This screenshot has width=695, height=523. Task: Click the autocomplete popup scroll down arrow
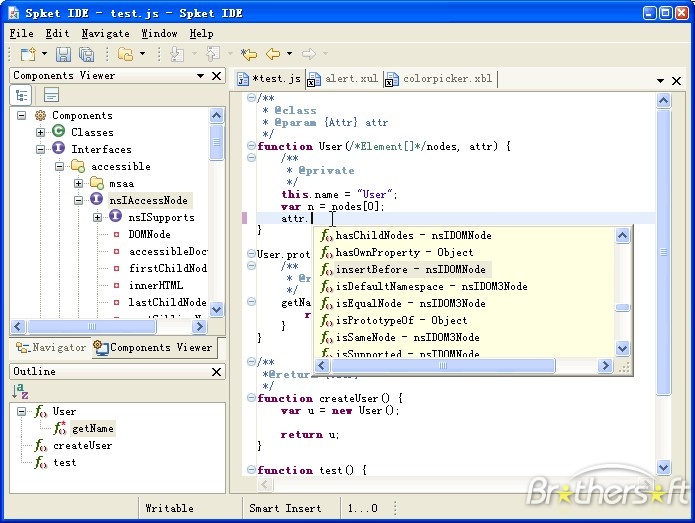(x=623, y=348)
